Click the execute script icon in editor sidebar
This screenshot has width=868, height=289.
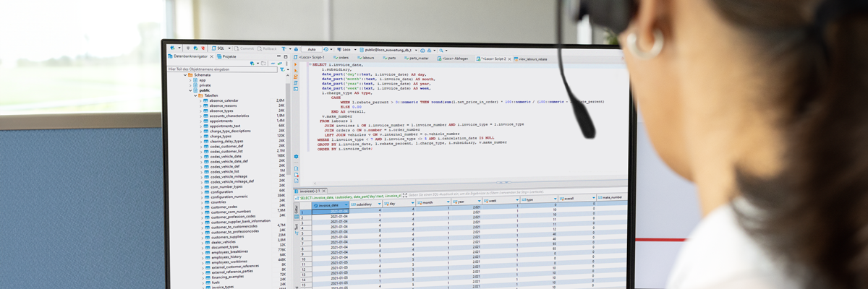tap(296, 72)
